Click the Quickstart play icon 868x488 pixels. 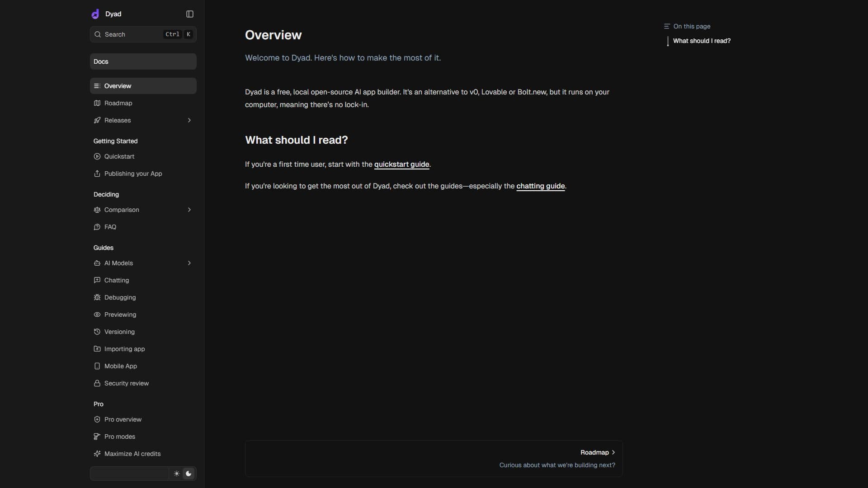click(97, 156)
